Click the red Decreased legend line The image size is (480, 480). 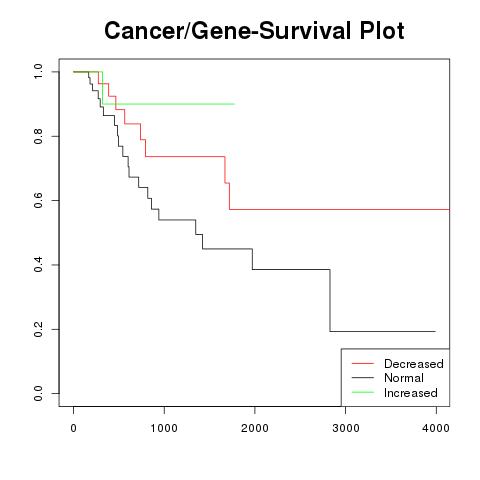pos(363,363)
